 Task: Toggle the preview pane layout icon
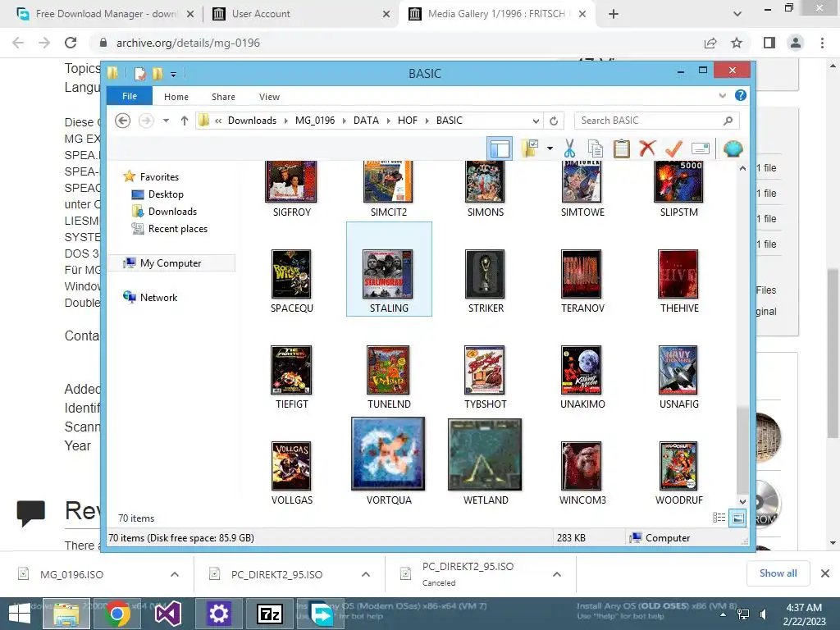point(500,148)
